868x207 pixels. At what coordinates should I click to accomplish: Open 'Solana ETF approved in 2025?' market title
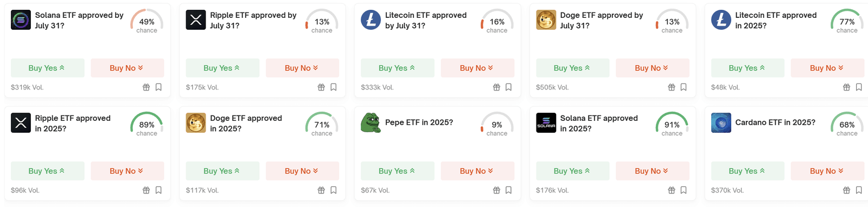[599, 123]
